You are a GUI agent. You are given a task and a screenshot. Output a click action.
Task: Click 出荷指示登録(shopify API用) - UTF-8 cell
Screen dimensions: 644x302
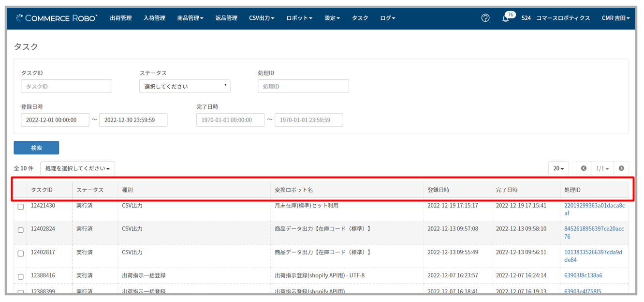pos(320,275)
